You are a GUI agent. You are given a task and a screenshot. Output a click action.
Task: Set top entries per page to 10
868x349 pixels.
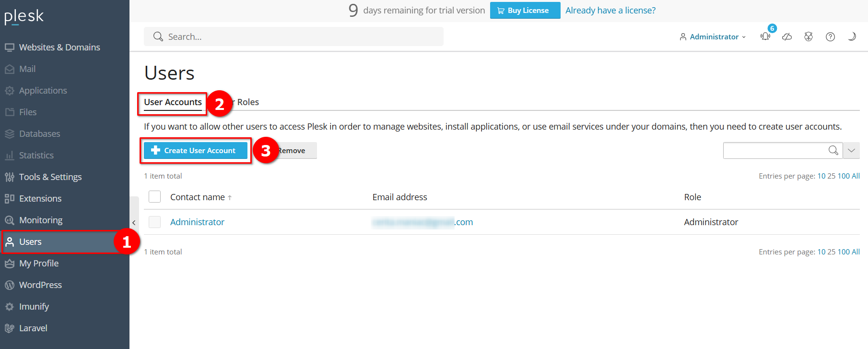tap(821, 176)
